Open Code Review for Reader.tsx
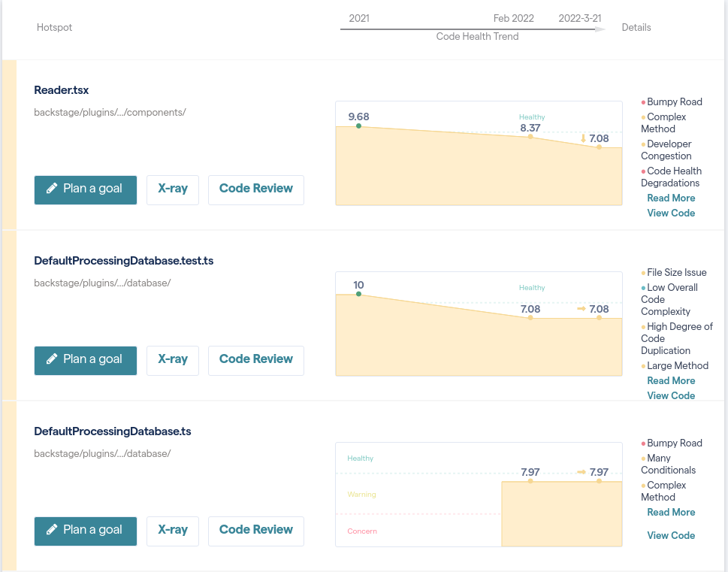This screenshot has width=728, height=572. tap(256, 189)
